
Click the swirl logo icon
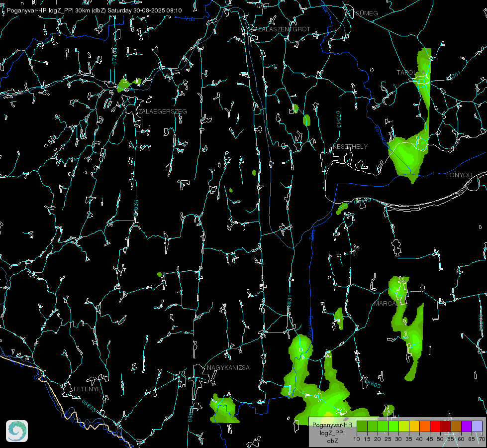(x=17, y=431)
